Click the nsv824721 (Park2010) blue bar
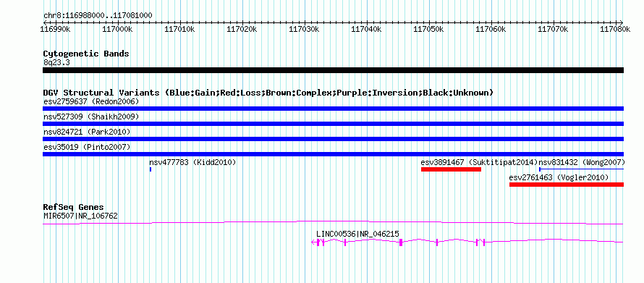 click(333, 139)
